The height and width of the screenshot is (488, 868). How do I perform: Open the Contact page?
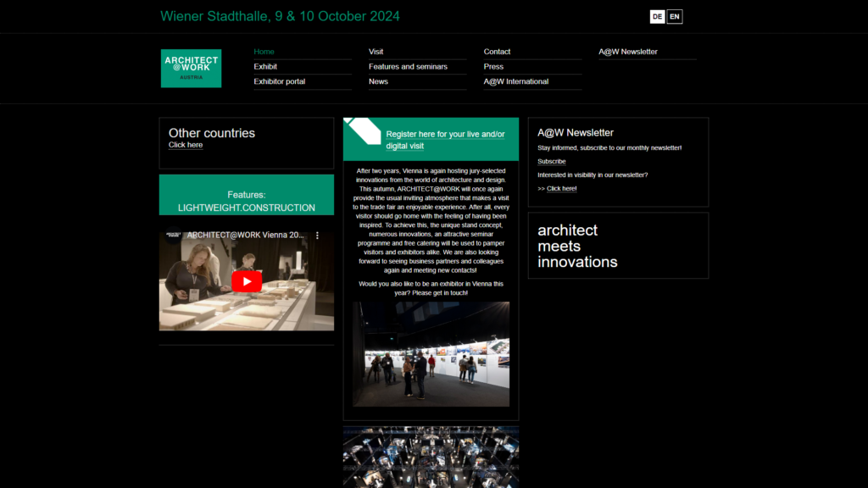coord(497,52)
